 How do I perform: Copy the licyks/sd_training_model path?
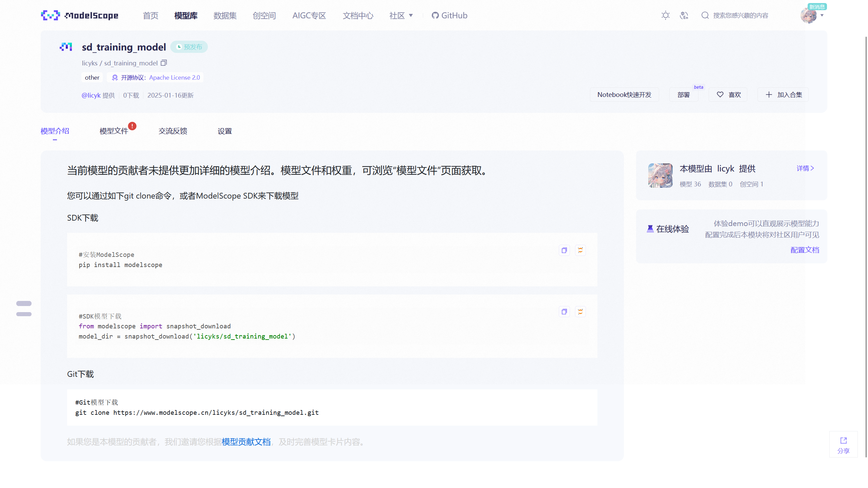pyautogui.click(x=164, y=63)
